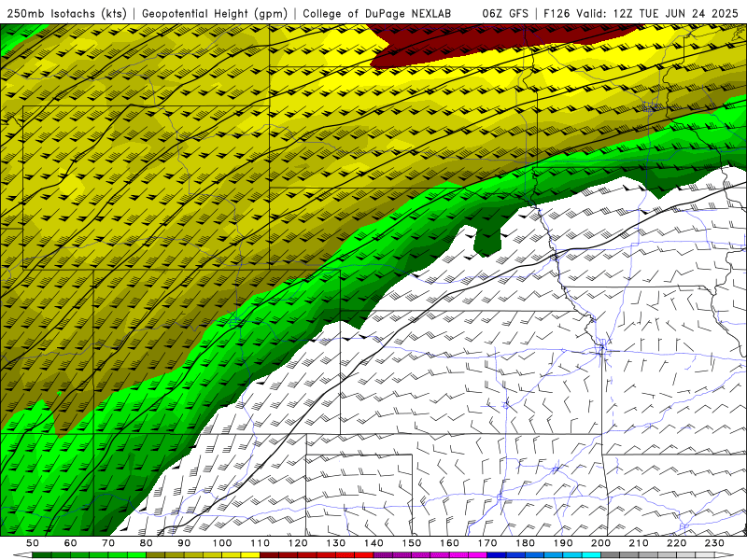Screen dimensions: 747x560
Task: Select the dark blue swatch in the legend bar
Action: pyautogui.click(x=497, y=555)
